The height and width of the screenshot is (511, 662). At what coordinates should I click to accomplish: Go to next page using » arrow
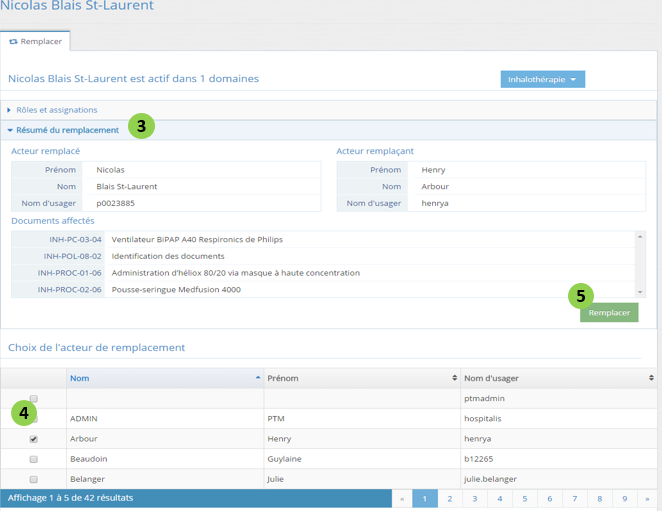tap(647, 498)
